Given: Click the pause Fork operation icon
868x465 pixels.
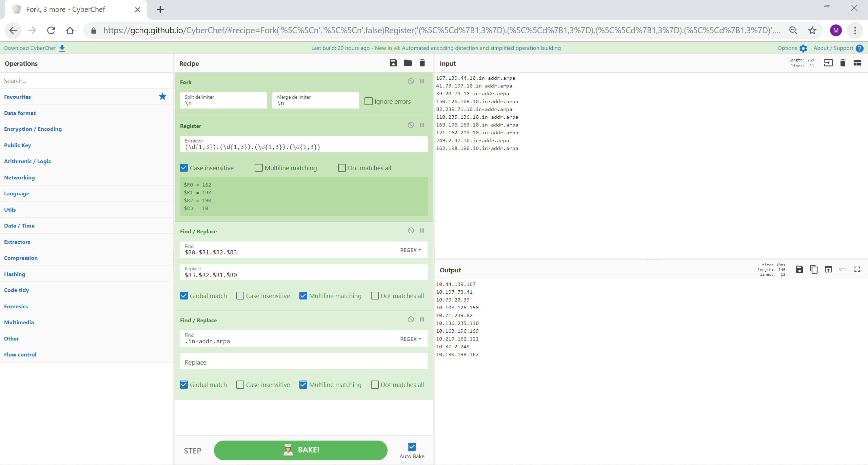Looking at the screenshot, I should click(422, 81).
